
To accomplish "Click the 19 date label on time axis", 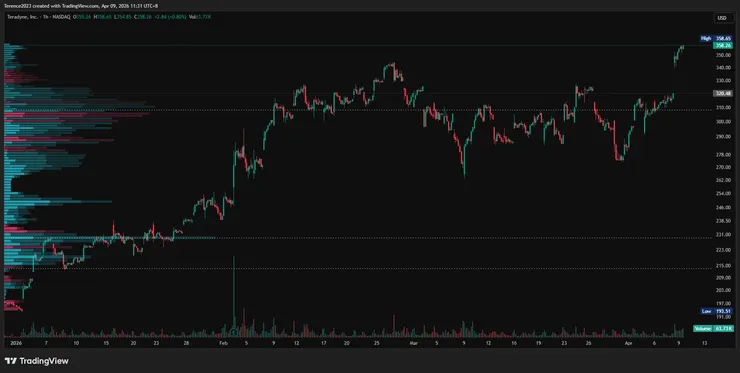I will (x=538, y=343).
